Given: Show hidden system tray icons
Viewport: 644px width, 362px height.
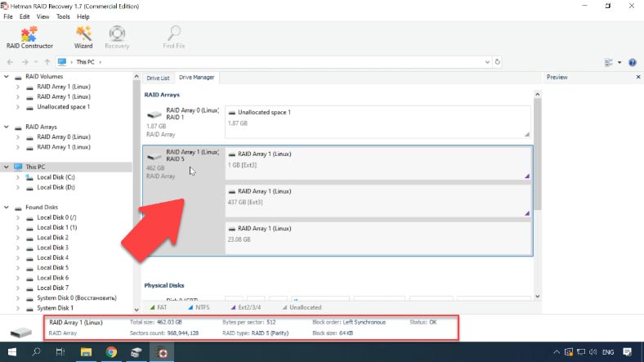Looking at the screenshot, I should pyautogui.click(x=557, y=352).
